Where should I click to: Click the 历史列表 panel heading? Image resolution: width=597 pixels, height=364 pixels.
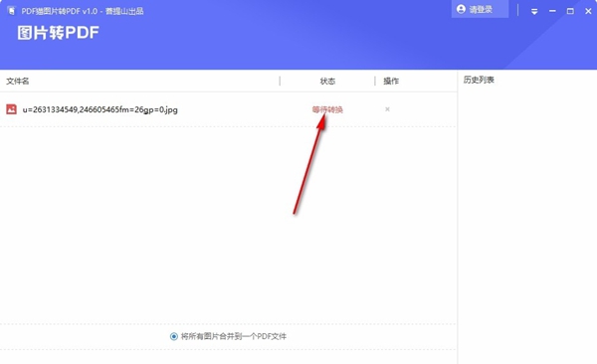pyautogui.click(x=479, y=80)
